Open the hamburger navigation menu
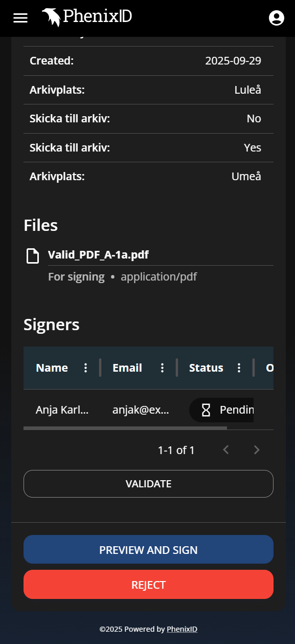 point(20,18)
